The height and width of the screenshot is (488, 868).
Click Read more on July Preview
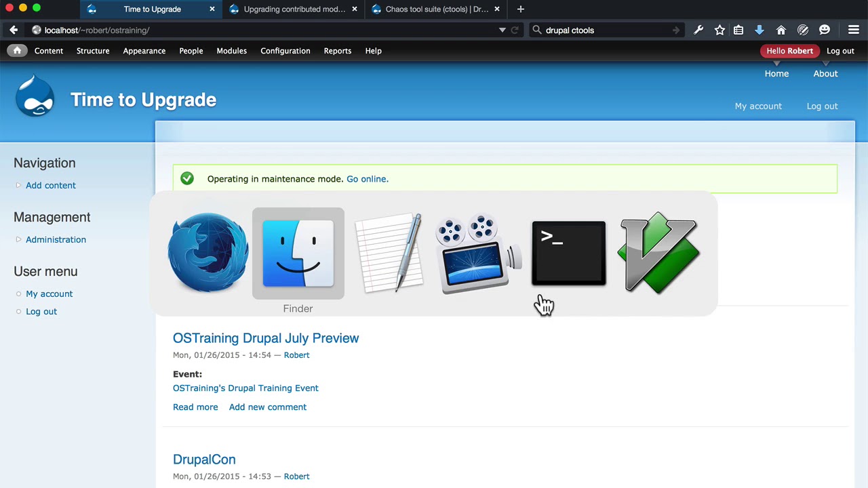tap(195, 407)
